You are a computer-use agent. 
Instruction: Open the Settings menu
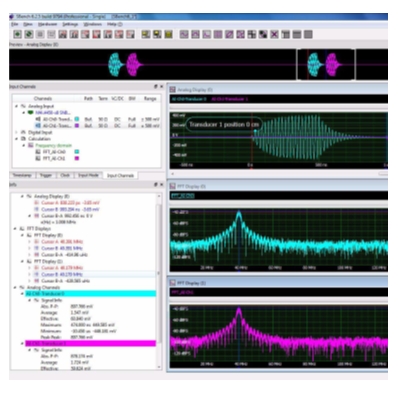click(x=70, y=24)
